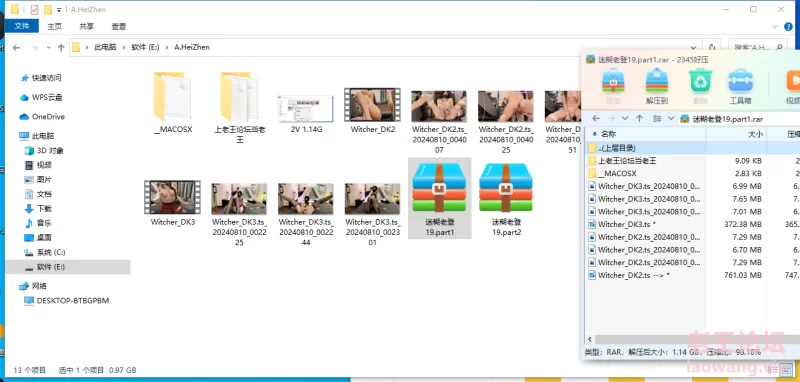Go up one level with the archiver's up arrow
The image size is (800, 382).
coord(639,118)
